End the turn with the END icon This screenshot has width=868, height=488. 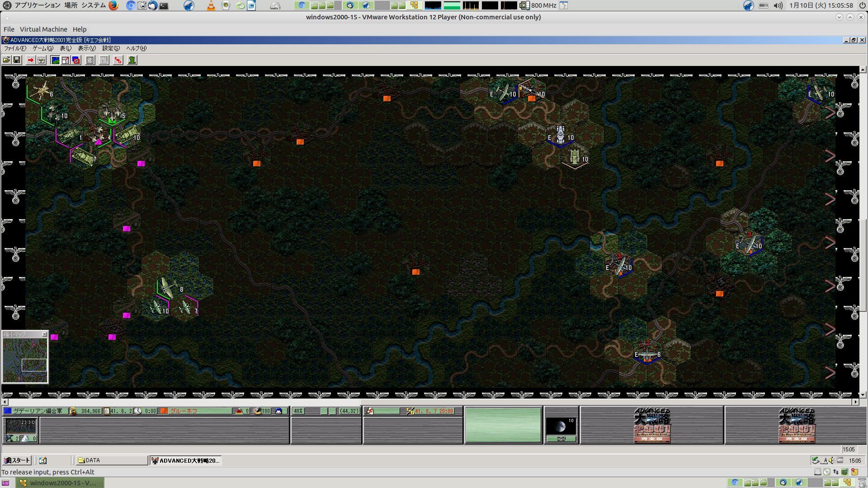[118, 60]
